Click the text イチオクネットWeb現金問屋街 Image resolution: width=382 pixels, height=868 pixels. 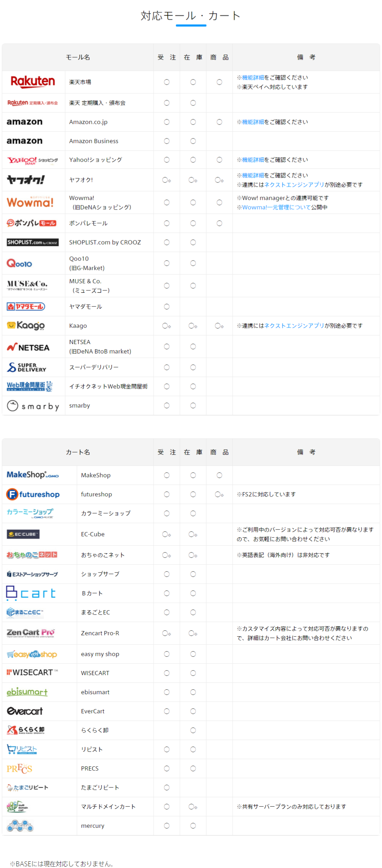[108, 386]
